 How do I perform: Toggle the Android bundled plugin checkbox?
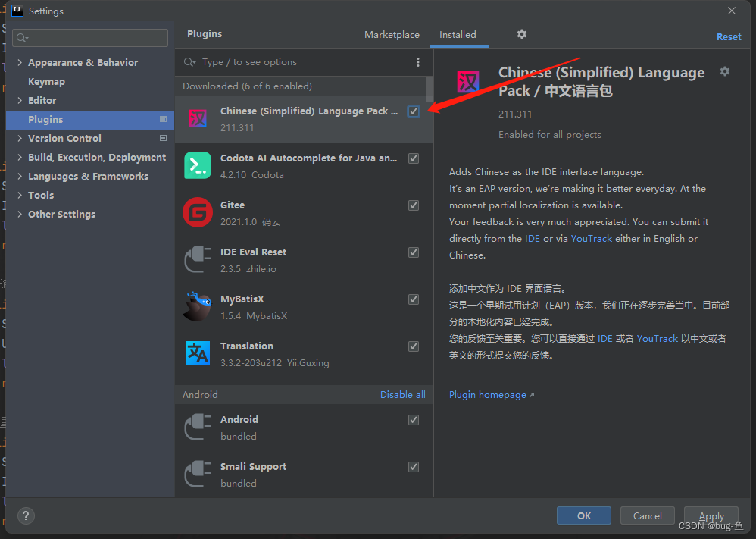click(413, 420)
